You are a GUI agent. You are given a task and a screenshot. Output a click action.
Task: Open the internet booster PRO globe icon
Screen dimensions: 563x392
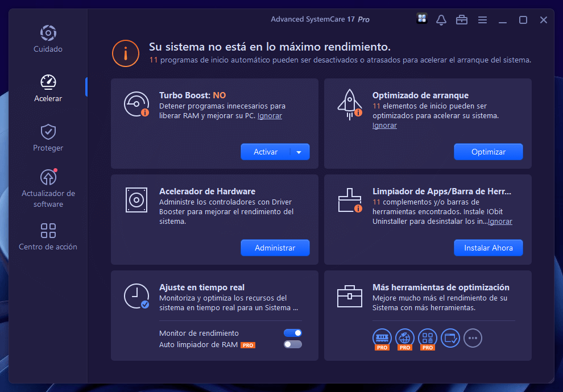point(405,339)
